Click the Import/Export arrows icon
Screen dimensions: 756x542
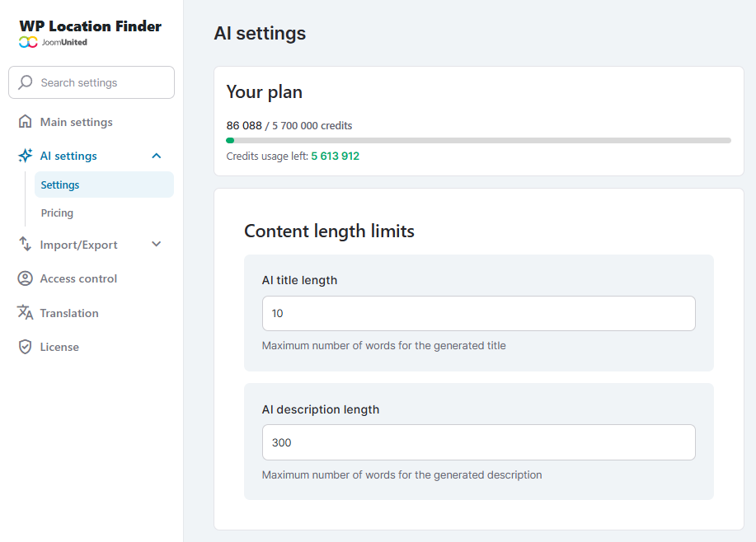(x=25, y=244)
